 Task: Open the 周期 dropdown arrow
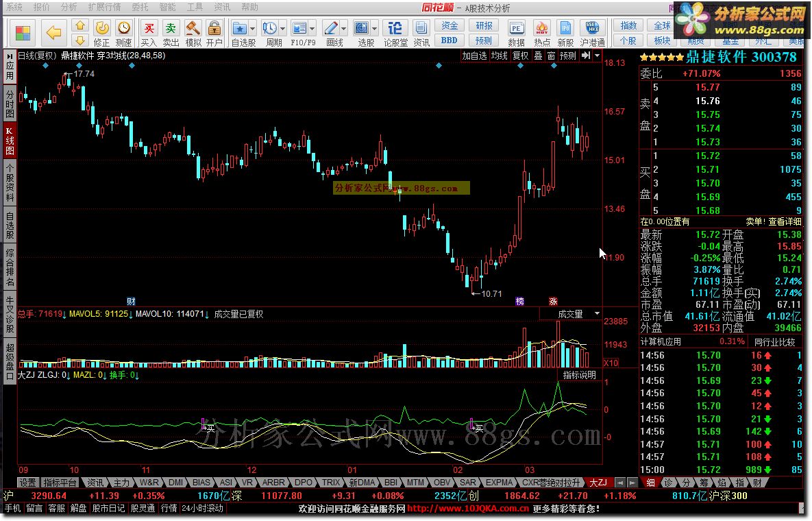pos(283,29)
